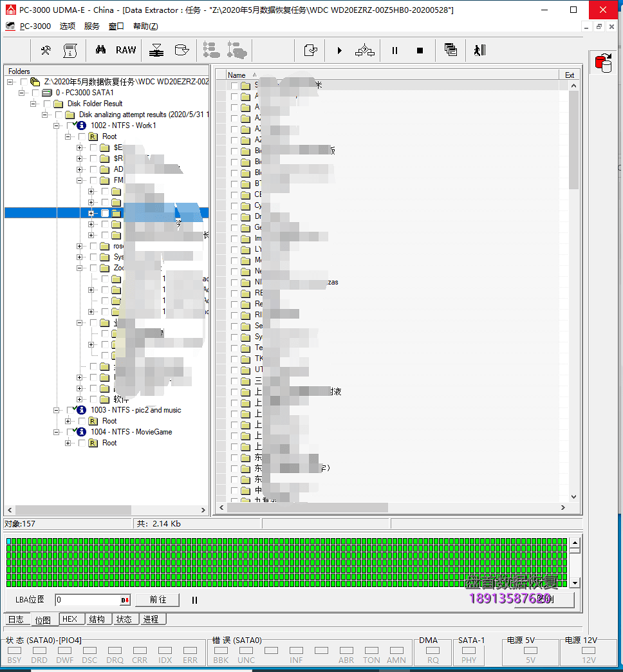Collapse Disk Folder Result node
The image size is (623, 672).
pyautogui.click(x=33, y=104)
